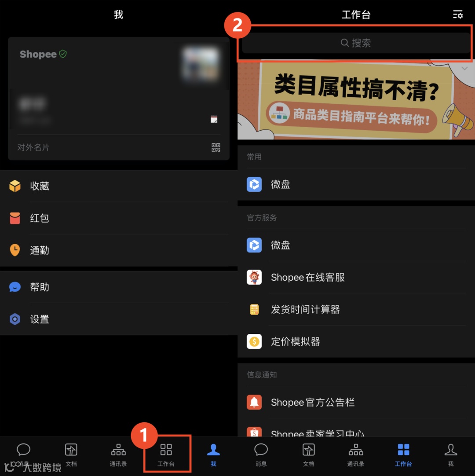Screen dimensions: 475x476
Task: Click the 搜索 search field
Action: tap(355, 43)
